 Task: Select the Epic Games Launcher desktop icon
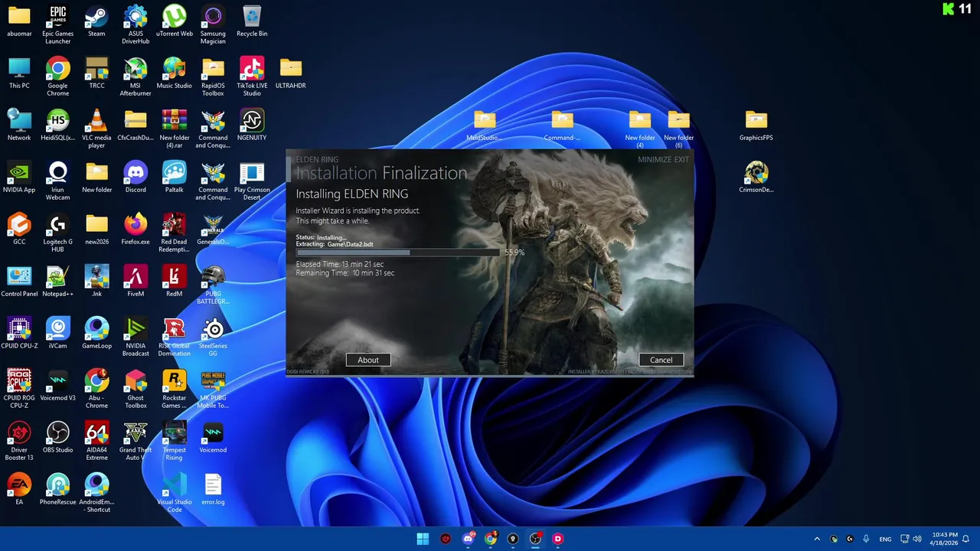pyautogui.click(x=57, y=24)
